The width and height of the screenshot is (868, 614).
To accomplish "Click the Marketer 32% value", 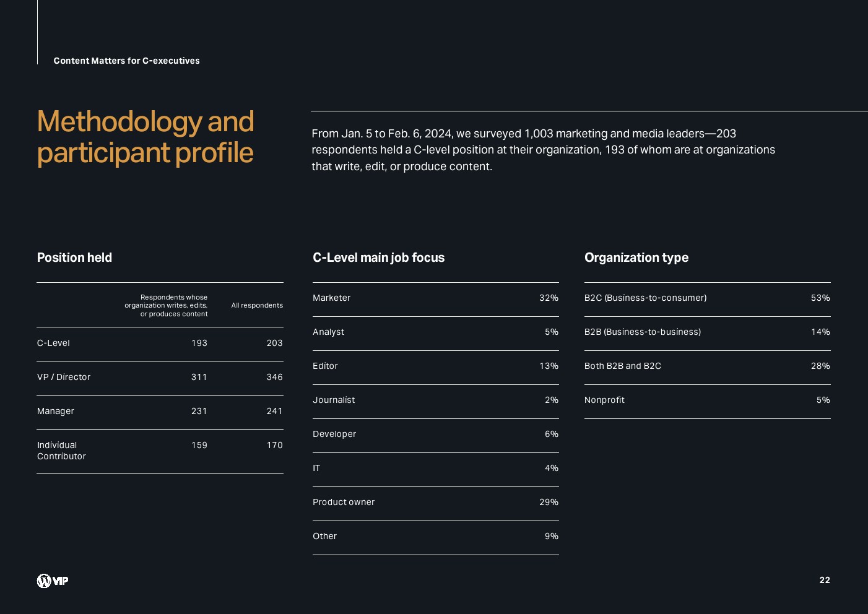I will pyautogui.click(x=549, y=298).
